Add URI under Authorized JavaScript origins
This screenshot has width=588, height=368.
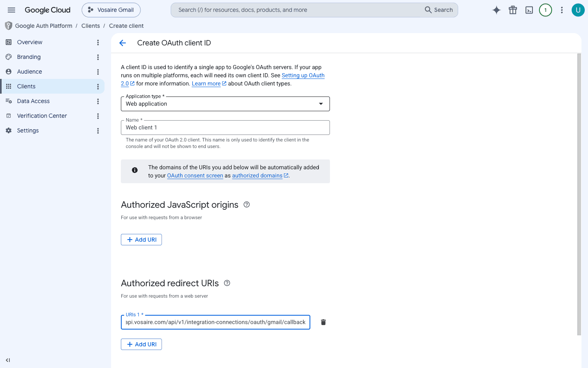[x=141, y=240]
